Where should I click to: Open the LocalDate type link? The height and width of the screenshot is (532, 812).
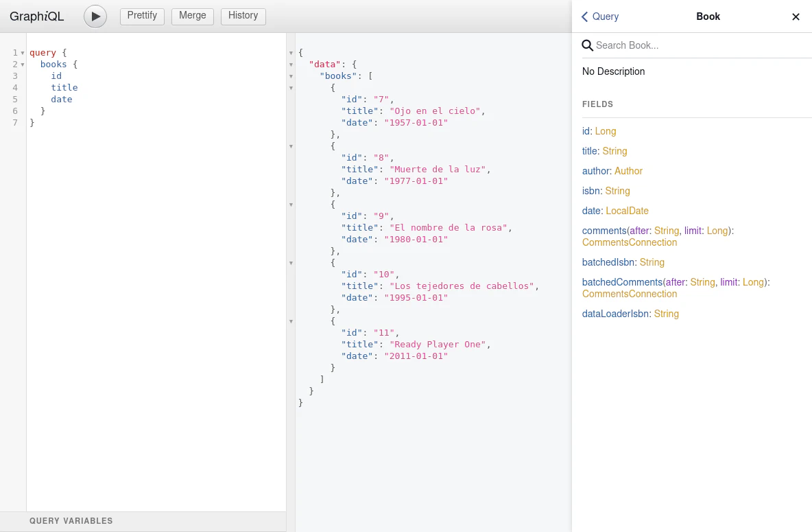(x=627, y=211)
